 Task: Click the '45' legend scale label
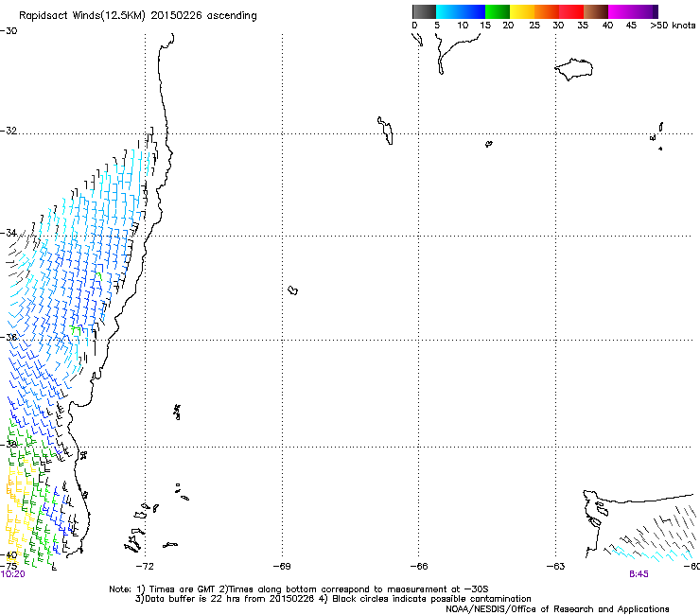(631, 26)
